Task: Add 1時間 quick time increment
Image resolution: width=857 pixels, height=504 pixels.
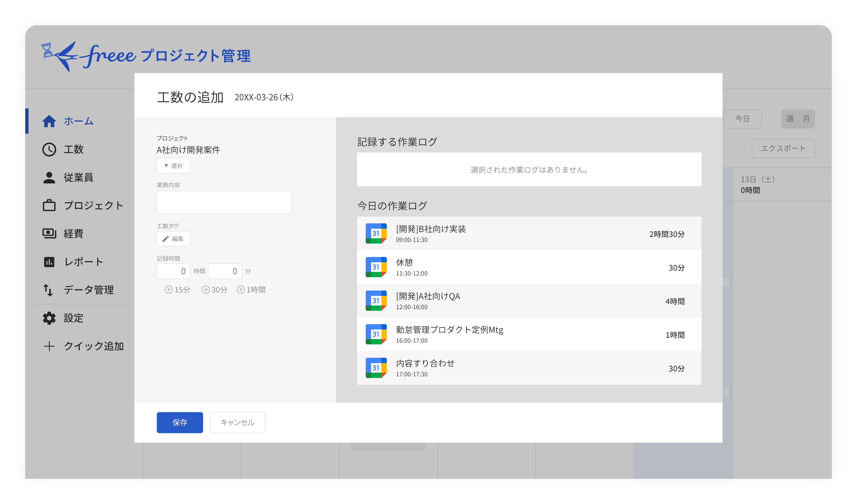Action: [x=251, y=290]
